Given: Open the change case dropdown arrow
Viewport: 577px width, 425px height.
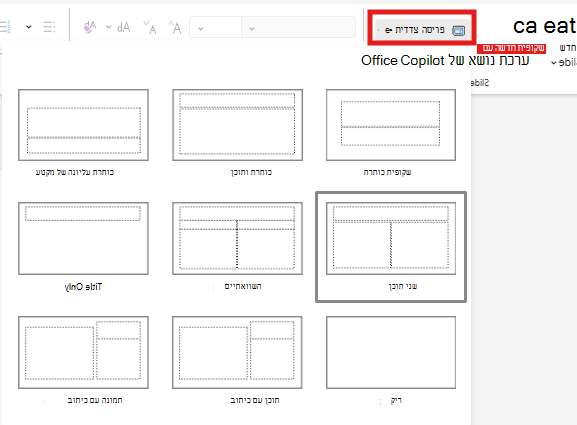Looking at the screenshot, I should coord(109,27).
